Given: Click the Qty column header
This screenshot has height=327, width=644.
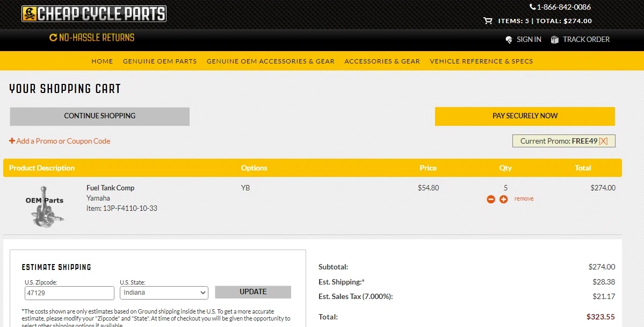Looking at the screenshot, I should click(505, 168).
